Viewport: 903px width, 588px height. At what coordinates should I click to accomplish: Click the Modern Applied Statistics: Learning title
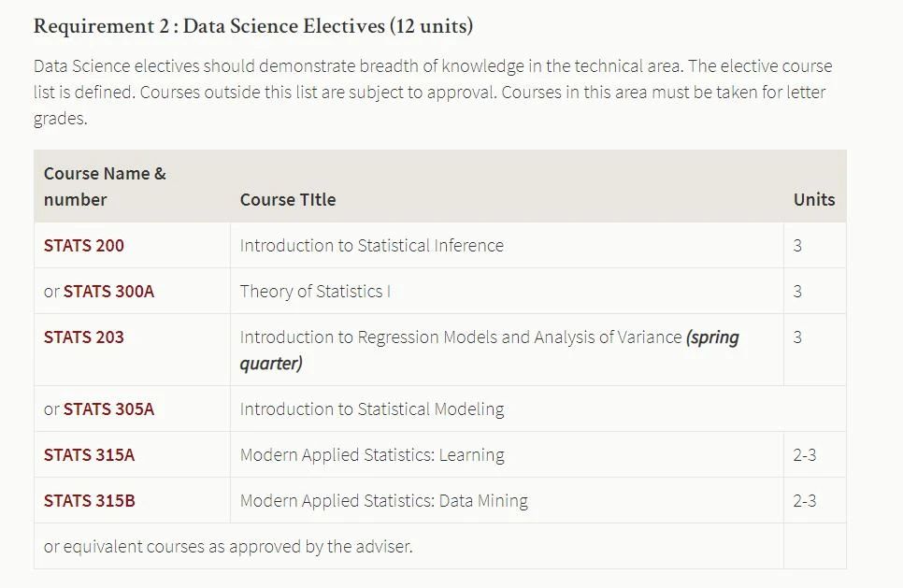(372, 455)
